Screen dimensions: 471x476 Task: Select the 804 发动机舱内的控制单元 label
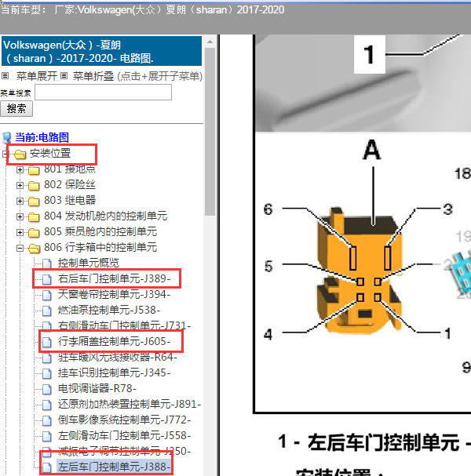click(x=105, y=216)
